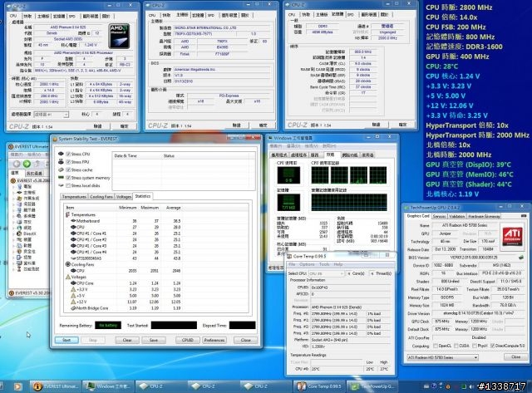Toggle the Stress system memory checkbox
This screenshot has width=532, height=393.
[x=68, y=177]
